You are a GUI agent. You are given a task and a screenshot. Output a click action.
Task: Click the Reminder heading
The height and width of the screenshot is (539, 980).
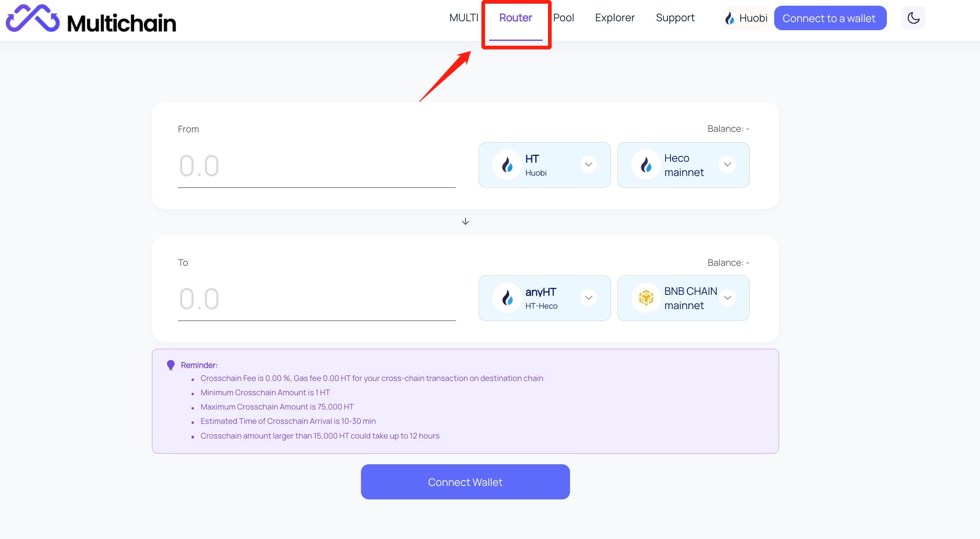pyautogui.click(x=199, y=365)
